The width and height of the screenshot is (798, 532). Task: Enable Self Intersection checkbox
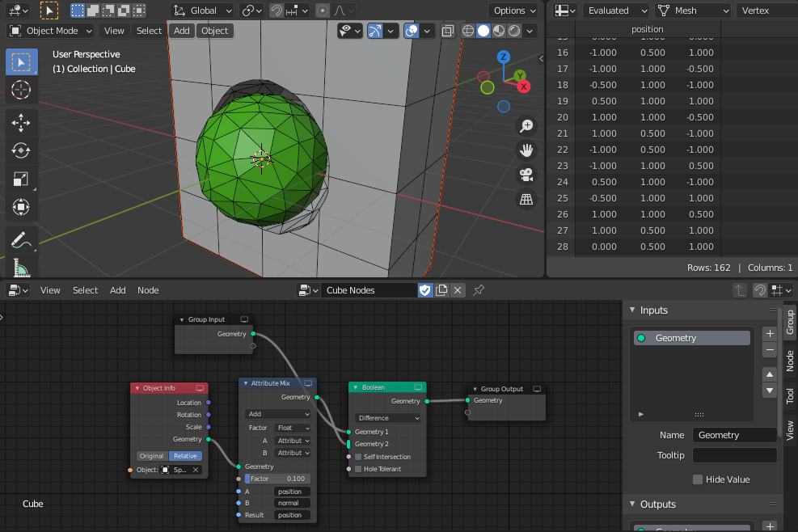(x=358, y=457)
